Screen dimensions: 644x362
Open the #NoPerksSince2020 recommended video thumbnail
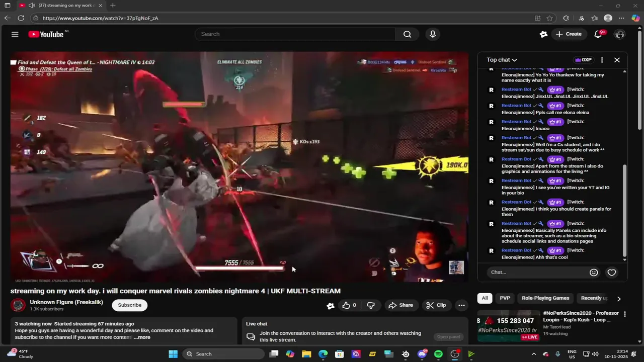tap(508, 326)
